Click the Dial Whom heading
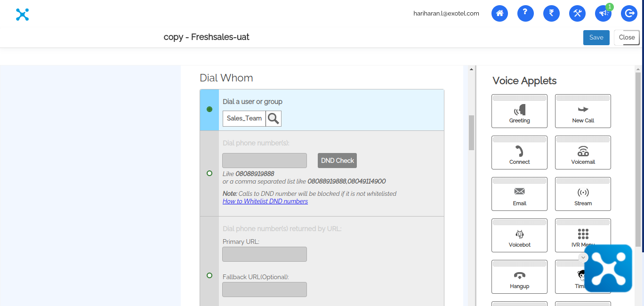Viewport: 644px width, 306px height. click(x=226, y=78)
